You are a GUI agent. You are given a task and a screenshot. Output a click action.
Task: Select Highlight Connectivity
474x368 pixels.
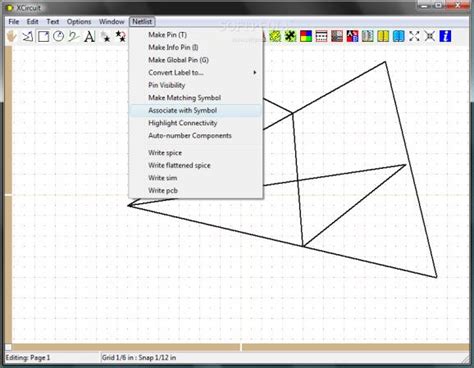pos(196,123)
